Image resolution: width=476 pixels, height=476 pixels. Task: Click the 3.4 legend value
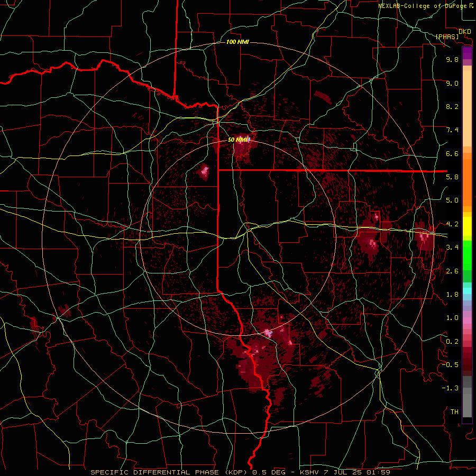(x=452, y=248)
